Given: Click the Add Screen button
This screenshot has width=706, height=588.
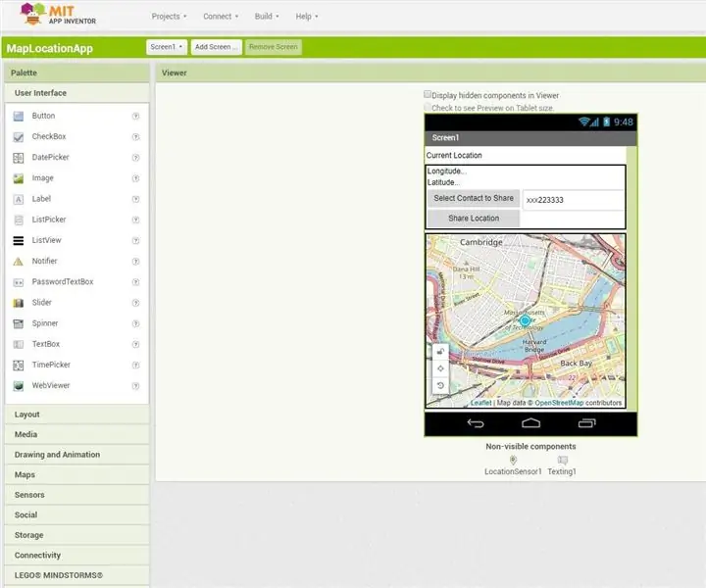Looking at the screenshot, I should click(x=216, y=47).
